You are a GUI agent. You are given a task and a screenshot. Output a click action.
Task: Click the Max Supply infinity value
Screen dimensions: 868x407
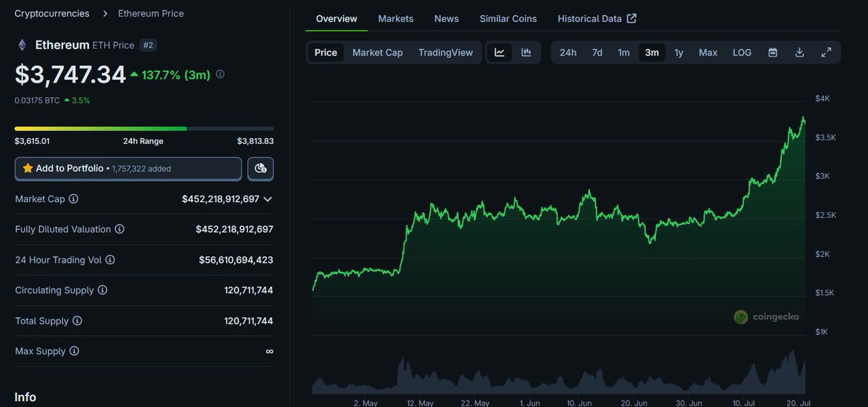[269, 351]
